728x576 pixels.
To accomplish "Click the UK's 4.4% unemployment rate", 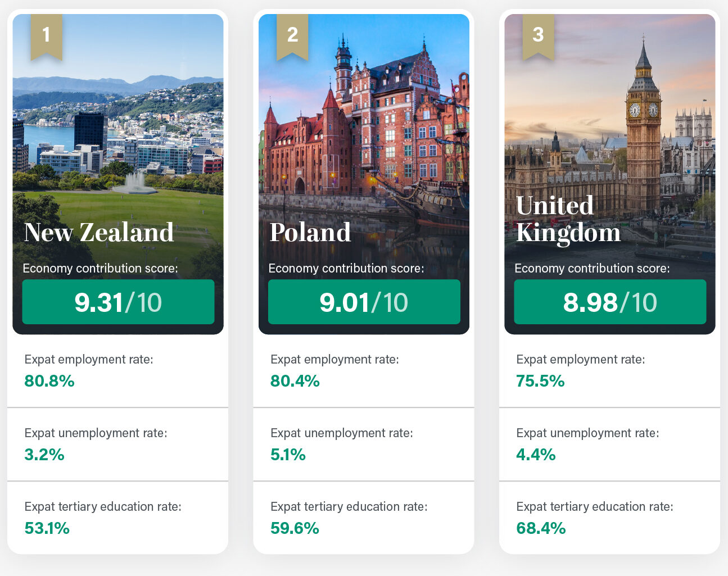I will coord(536,455).
